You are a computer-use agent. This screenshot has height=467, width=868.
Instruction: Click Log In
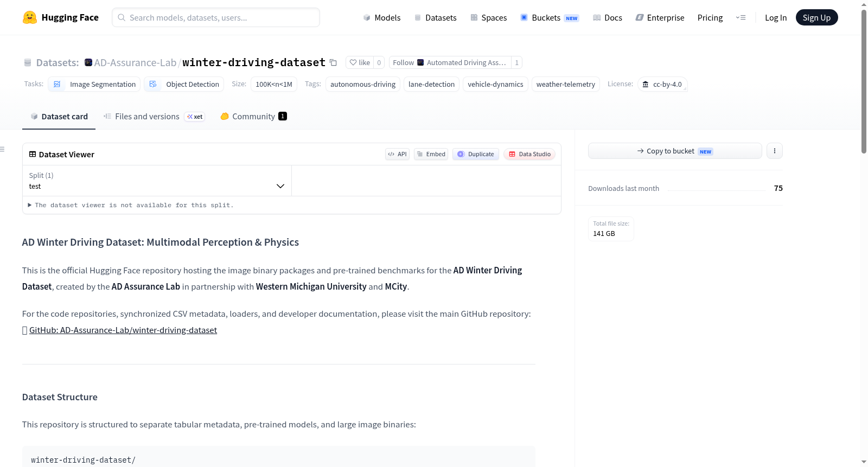click(x=776, y=17)
